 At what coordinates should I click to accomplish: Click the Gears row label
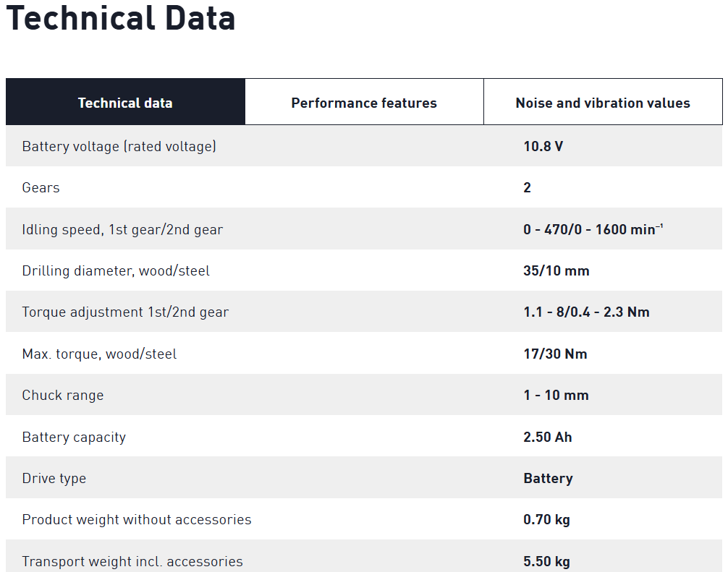pyautogui.click(x=41, y=188)
